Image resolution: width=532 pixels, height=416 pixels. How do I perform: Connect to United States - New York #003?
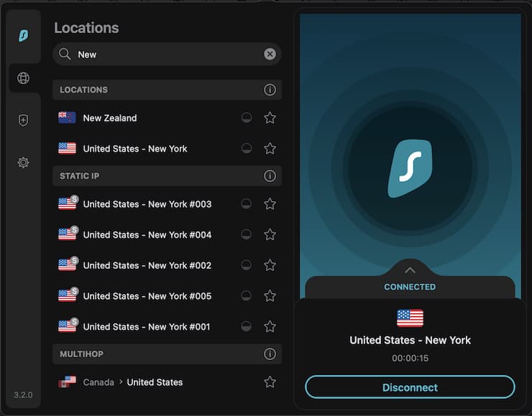point(167,204)
